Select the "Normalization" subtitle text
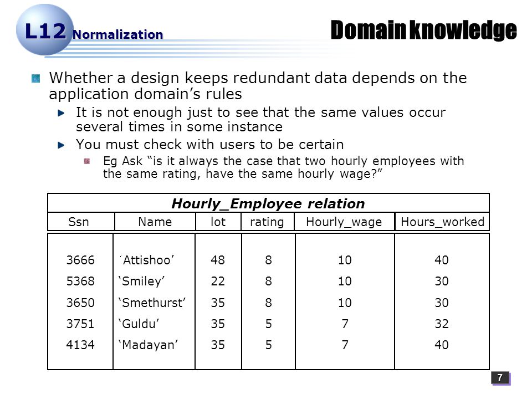This screenshot has width=532, height=399. coord(117,34)
